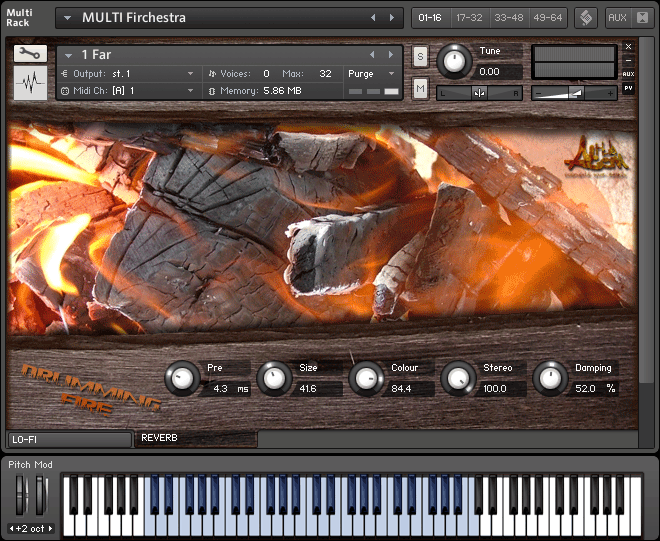The height and width of the screenshot is (541, 660).
Task: Switch to channel page 01-16
Action: pyautogui.click(x=430, y=18)
